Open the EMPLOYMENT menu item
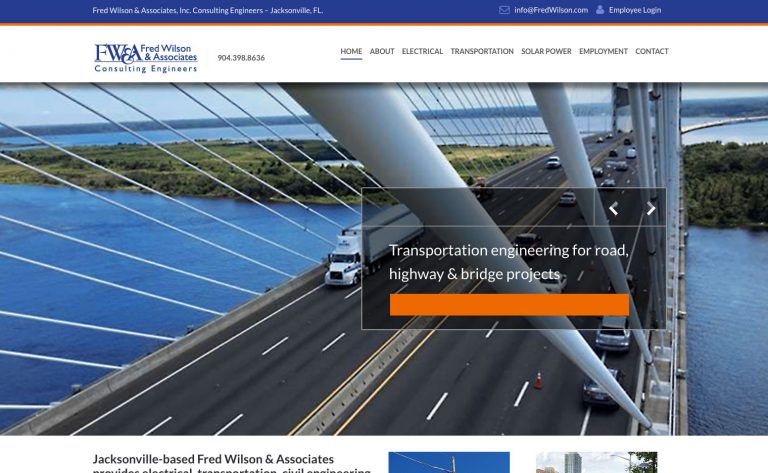This screenshot has width=768, height=473. pos(603,51)
